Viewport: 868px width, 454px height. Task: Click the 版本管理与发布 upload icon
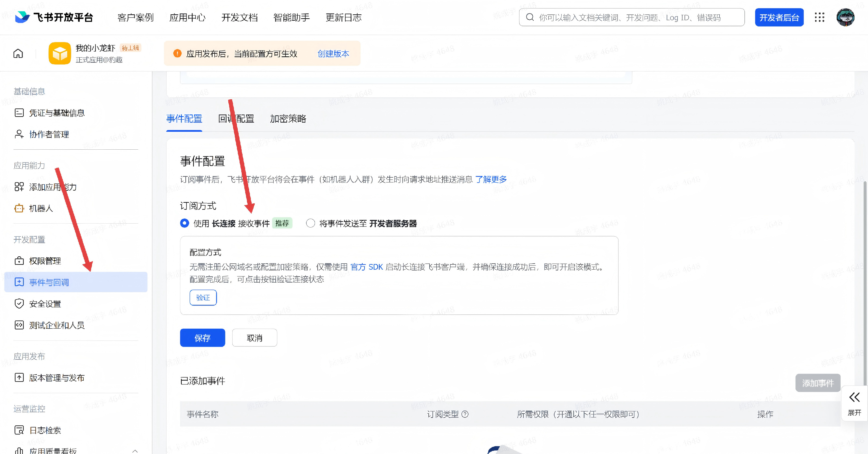point(19,377)
